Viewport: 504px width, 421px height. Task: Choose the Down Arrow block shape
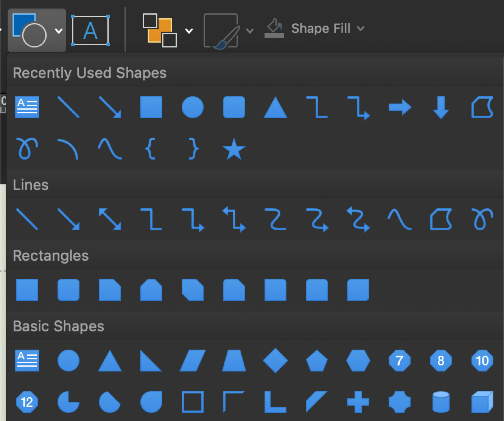pyautogui.click(x=441, y=108)
